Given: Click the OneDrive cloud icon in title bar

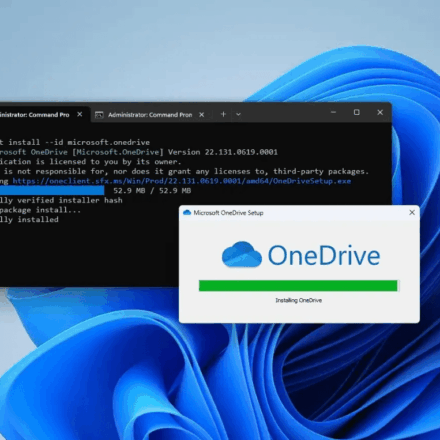Looking at the screenshot, I should coord(187,212).
